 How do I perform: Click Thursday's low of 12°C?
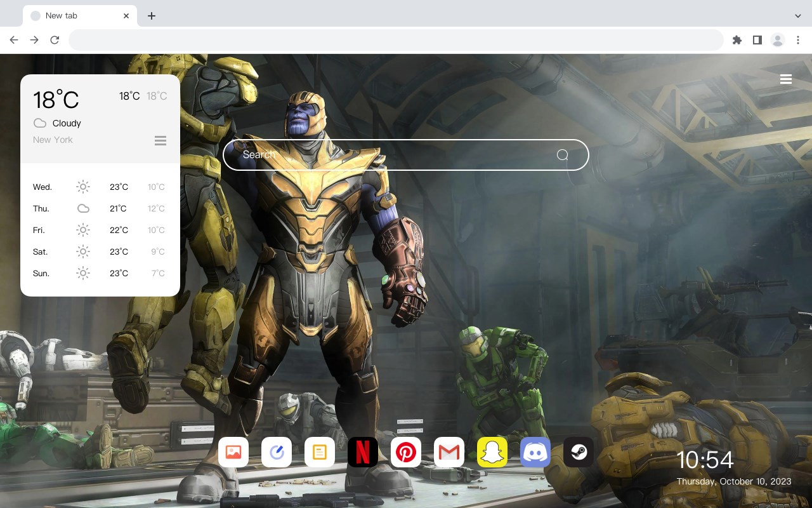(x=157, y=208)
